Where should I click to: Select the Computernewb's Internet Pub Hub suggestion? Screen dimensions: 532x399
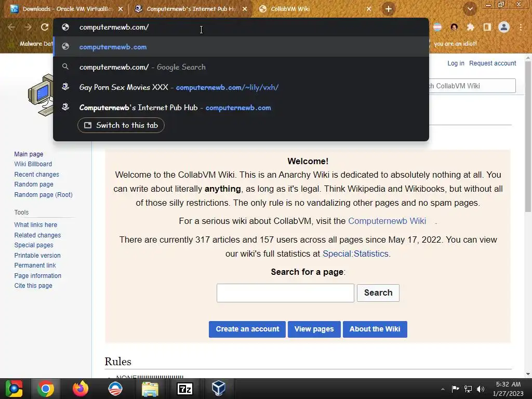coord(241,108)
